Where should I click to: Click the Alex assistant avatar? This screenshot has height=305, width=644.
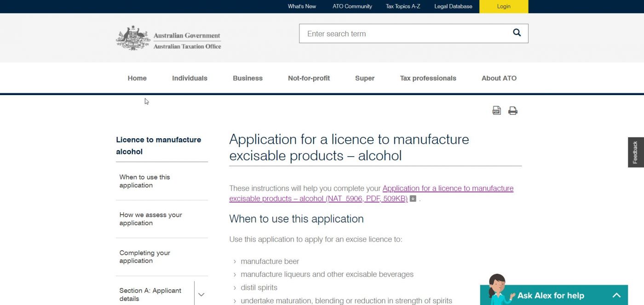click(498, 289)
